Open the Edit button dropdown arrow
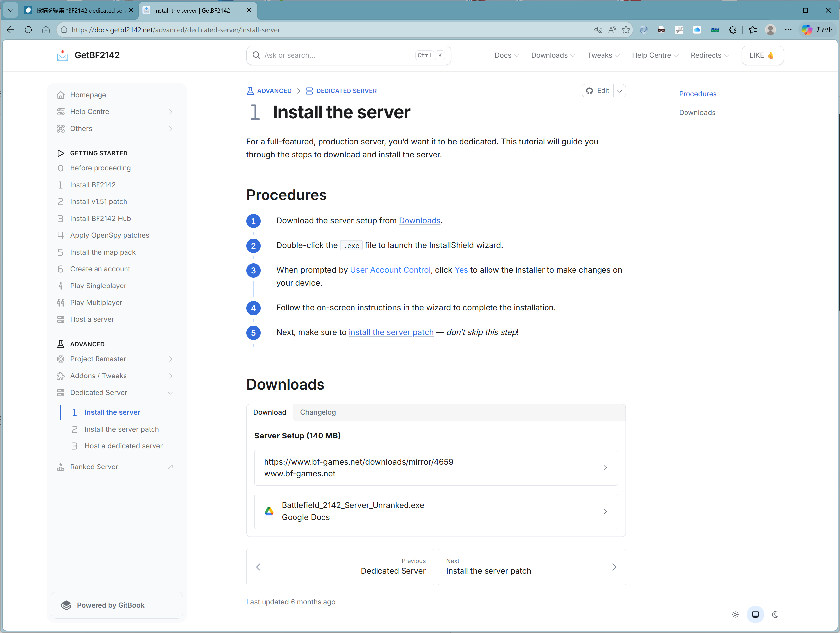This screenshot has height=633, width=840. (619, 91)
